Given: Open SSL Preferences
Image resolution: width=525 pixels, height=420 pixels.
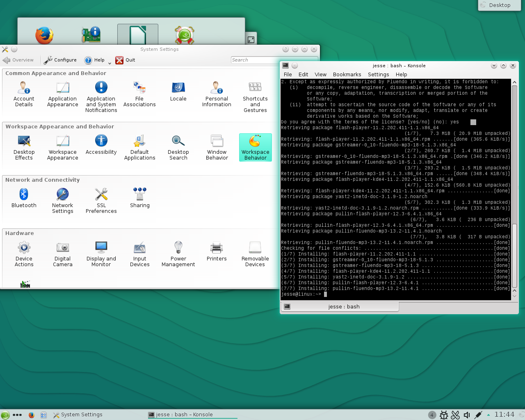Looking at the screenshot, I should 101,201.
